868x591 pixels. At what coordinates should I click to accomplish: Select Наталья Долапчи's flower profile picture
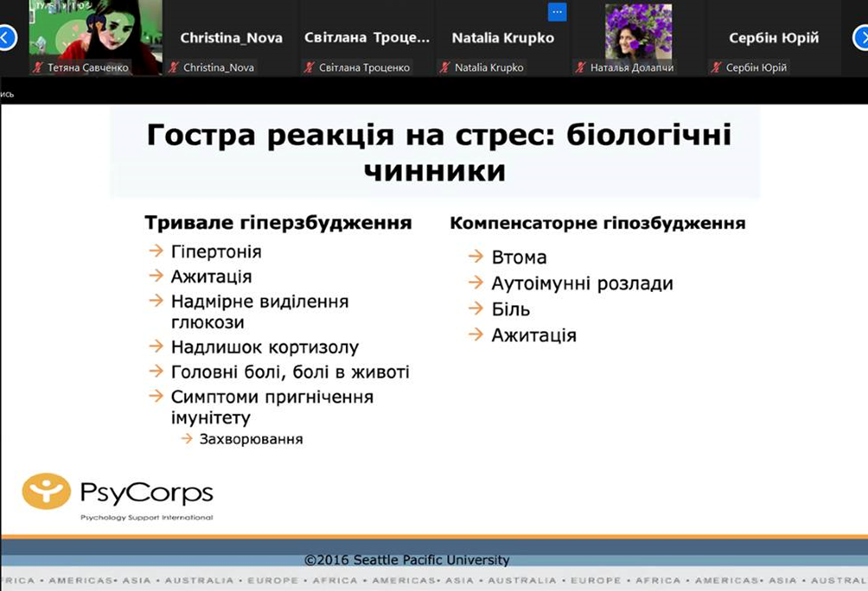point(637,31)
